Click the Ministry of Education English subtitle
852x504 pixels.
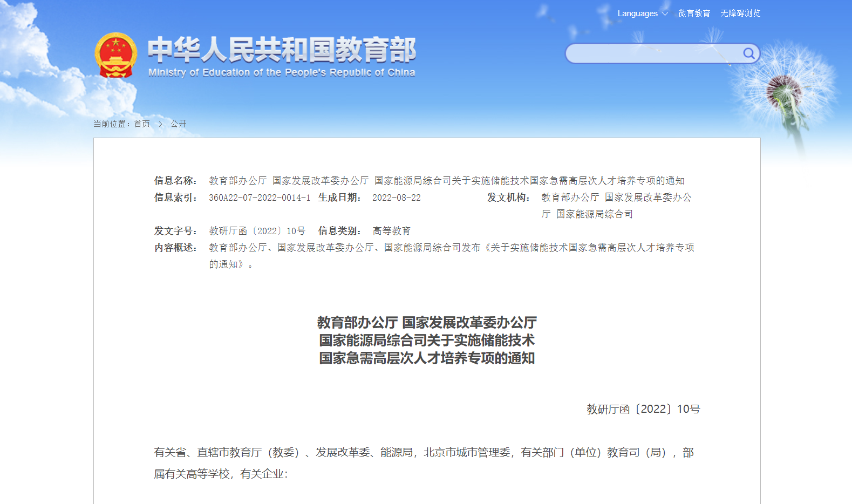coord(282,72)
